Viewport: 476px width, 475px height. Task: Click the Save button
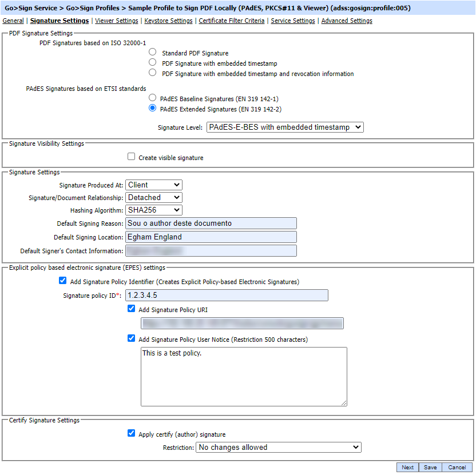point(430,468)
